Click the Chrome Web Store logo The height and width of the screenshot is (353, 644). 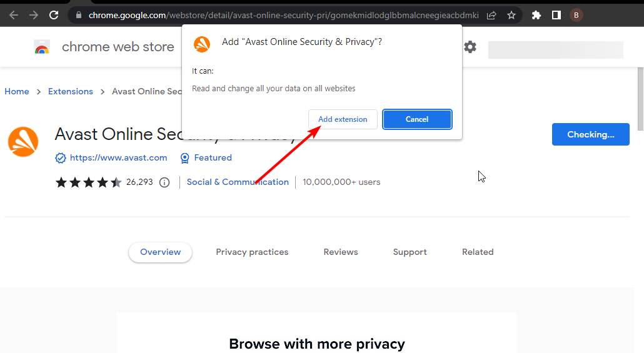[42, 47]
